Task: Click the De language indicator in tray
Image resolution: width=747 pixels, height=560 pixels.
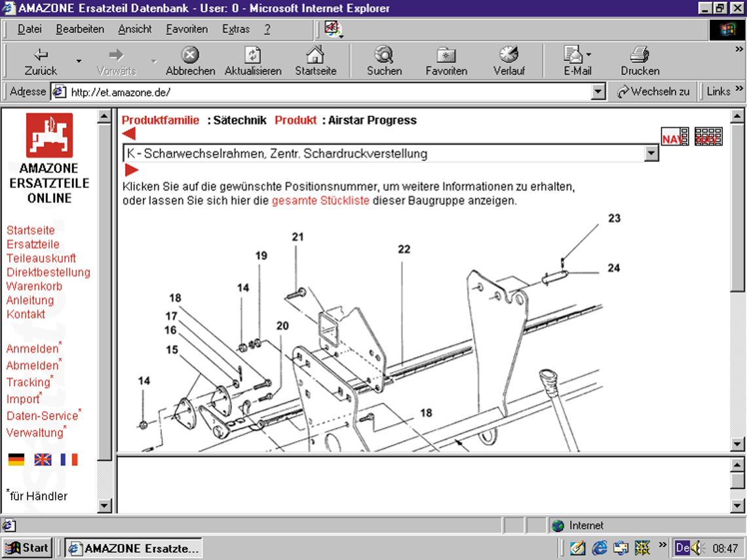Action: point(682,548)
